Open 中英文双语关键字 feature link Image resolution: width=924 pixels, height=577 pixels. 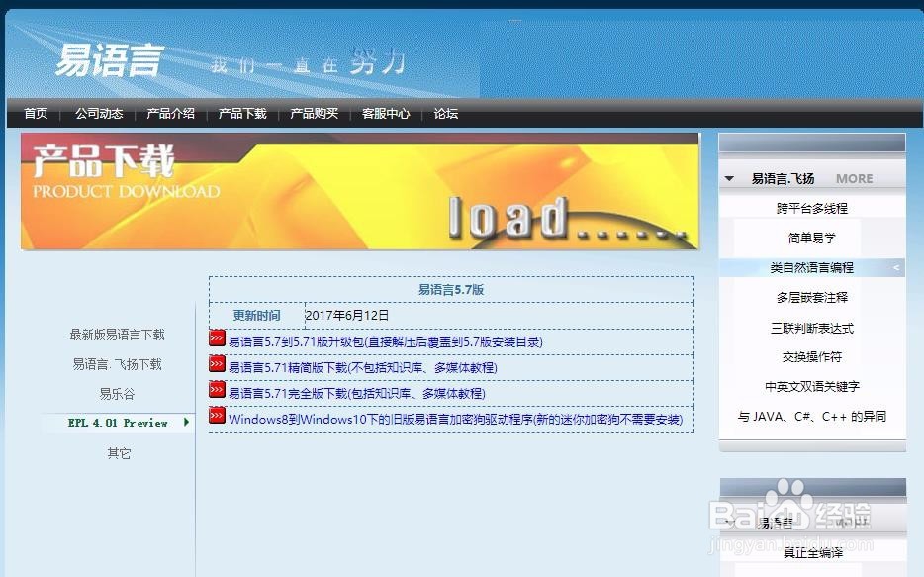[x=812, y=387]
